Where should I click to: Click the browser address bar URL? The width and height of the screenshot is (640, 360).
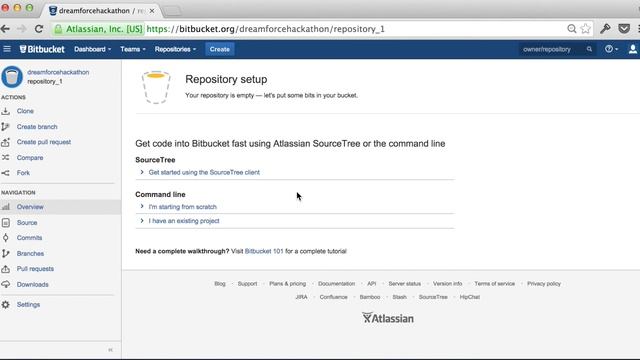266,29
